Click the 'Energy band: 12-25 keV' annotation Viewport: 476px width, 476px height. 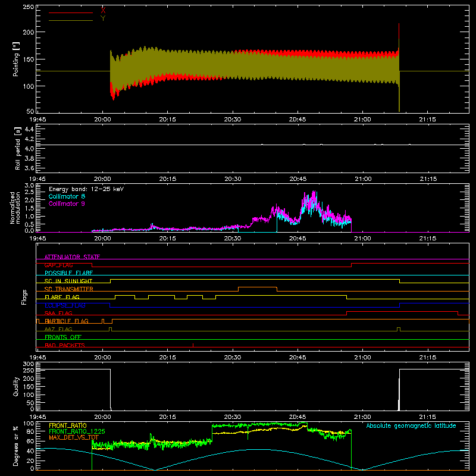[86, 189]
